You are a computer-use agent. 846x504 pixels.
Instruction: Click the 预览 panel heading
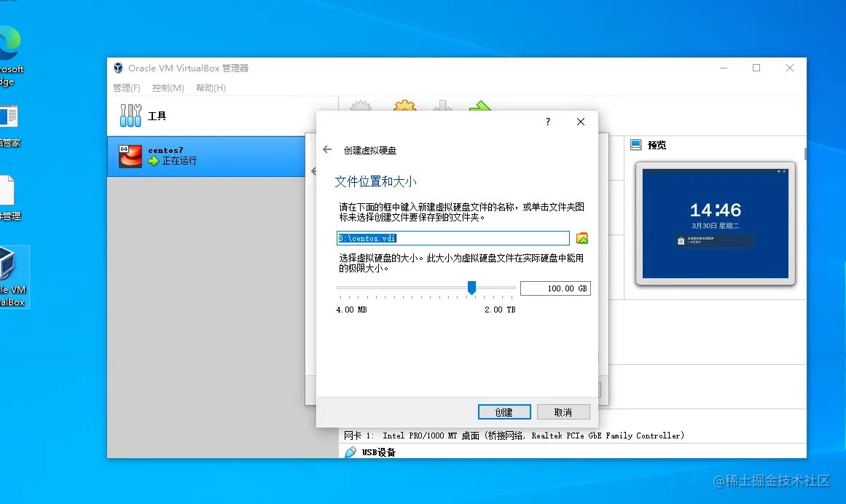coord(657,145)
